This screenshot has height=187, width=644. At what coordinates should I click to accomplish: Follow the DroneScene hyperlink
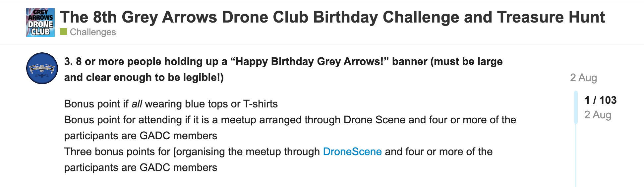pyautogui.click(x=352, y=152)
